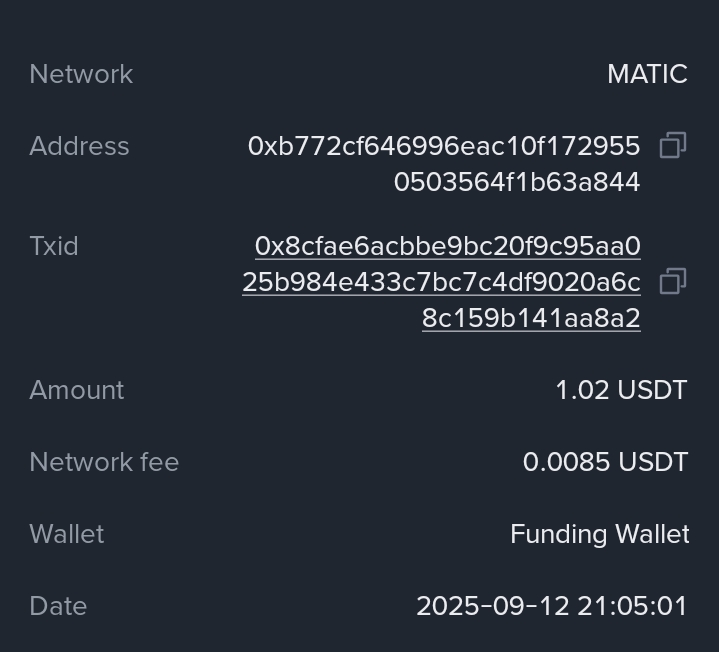Click the Address label

click(x=79, y=146)
